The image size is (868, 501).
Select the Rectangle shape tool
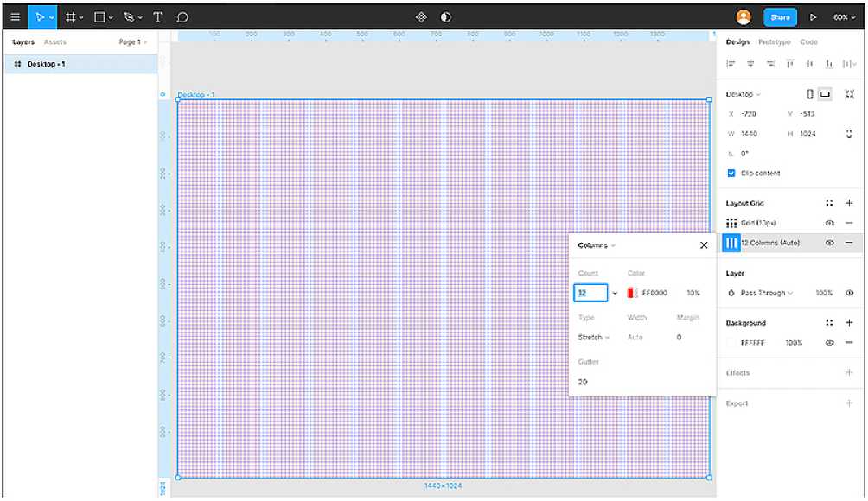point(99,17)
